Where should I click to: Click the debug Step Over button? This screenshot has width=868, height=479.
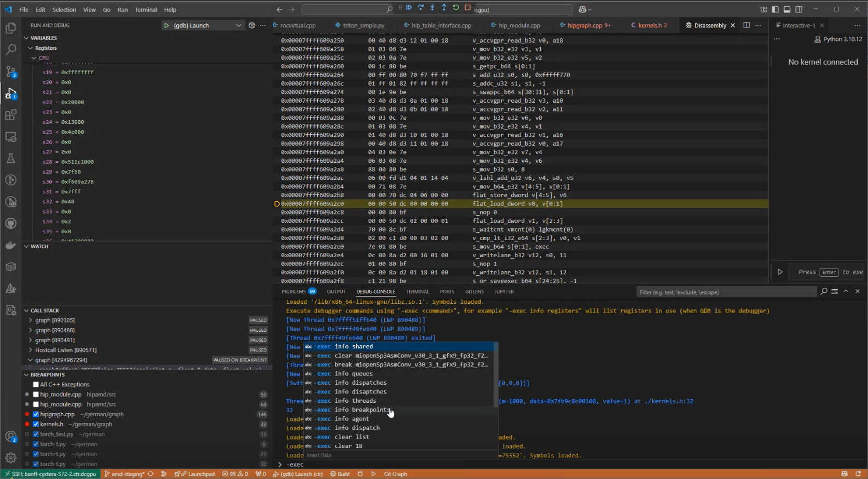421,8
